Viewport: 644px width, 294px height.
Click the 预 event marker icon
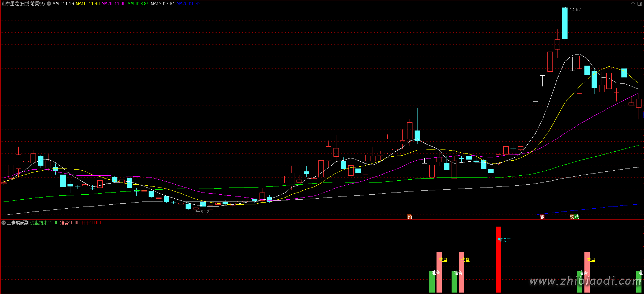410,217
